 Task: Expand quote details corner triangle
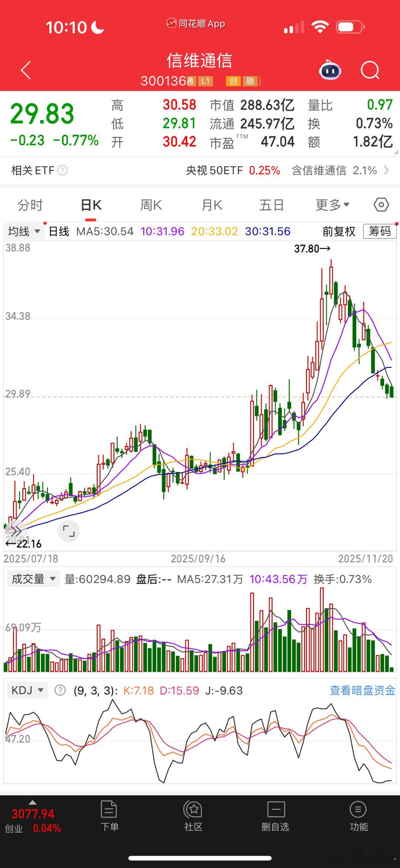point(396,152)
